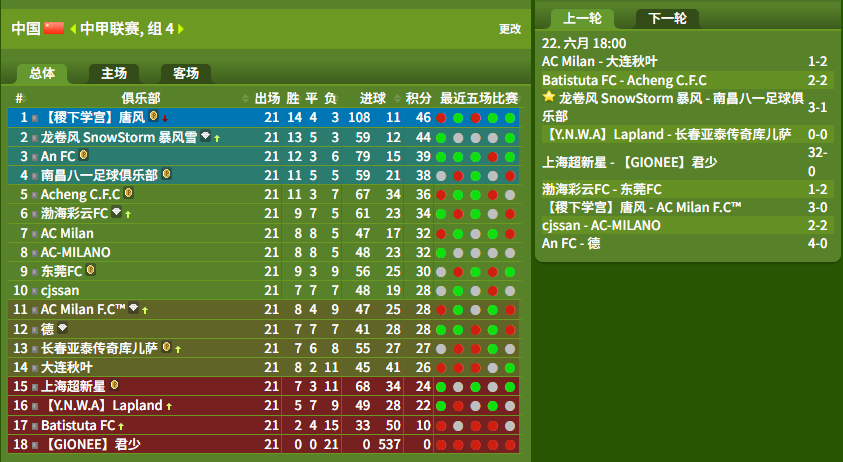Go to previous league group with left arrow
Image resolution: width=843 pixels, height=462 pixels.
pyautogui.click(x=73, y=29)
